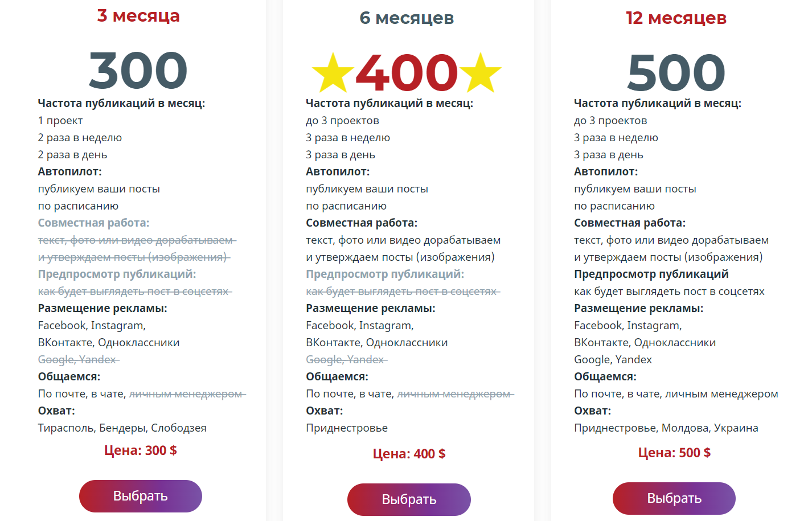Image resolution: width=812 pixels, height=521 pixels.
Task: Select the 6 месяцев plan Выбрать button
Action: 409,499
